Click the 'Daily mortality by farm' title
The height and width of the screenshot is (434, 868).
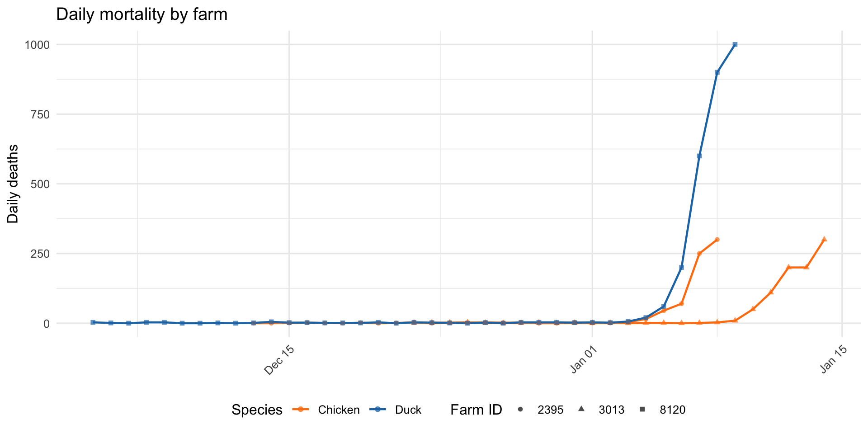tap(142, 14)
